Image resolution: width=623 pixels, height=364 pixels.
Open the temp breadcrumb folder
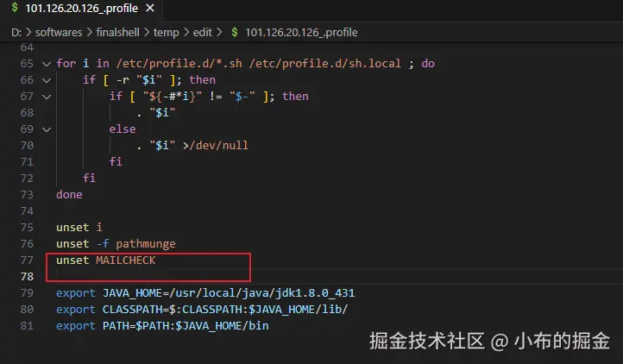(166, 33)
